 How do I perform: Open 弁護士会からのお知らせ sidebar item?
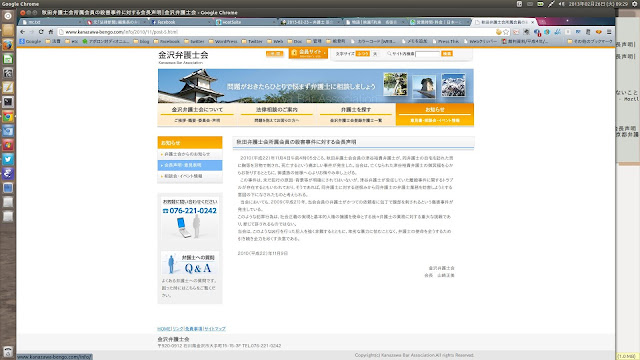coord(190,154)
